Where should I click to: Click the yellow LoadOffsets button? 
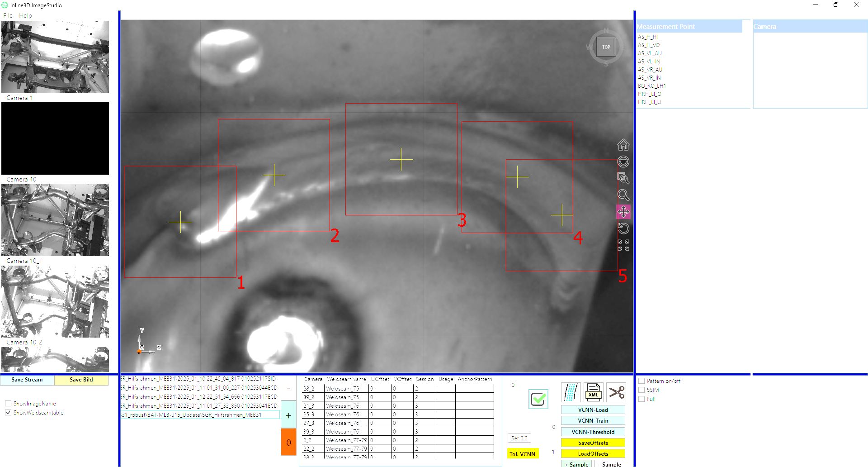593,454
